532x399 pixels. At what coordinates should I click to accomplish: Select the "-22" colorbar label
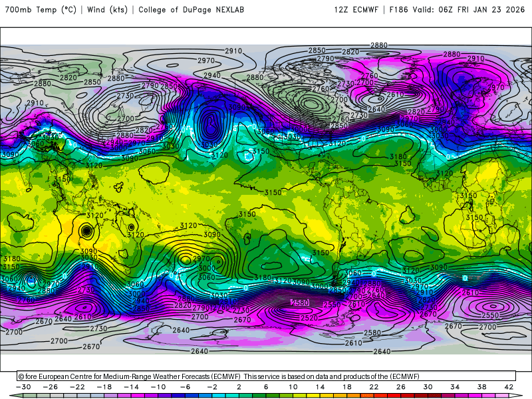(x=77, y=387)
